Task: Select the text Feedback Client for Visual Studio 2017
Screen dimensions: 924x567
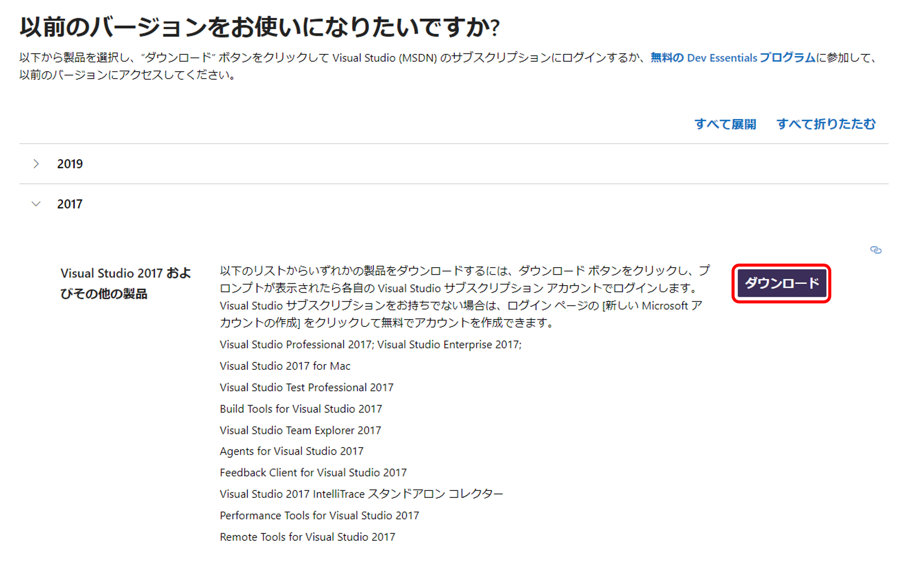Action: pos(313,473)
